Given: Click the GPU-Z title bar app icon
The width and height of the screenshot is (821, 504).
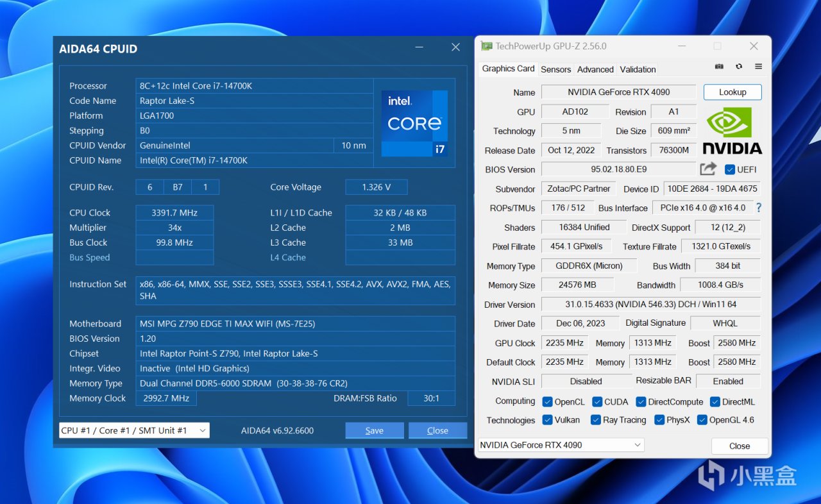Looking at the screenshot, I should click(487, 46).
